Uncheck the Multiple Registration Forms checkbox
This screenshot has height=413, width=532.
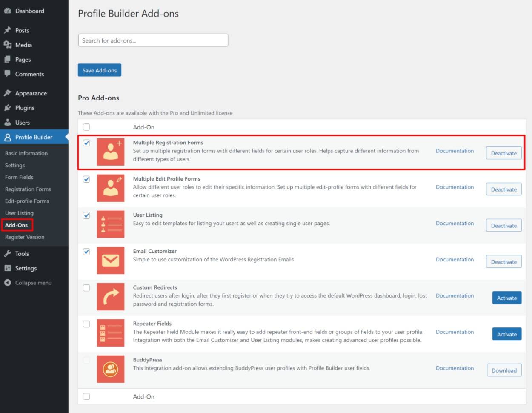coord(86,143)
